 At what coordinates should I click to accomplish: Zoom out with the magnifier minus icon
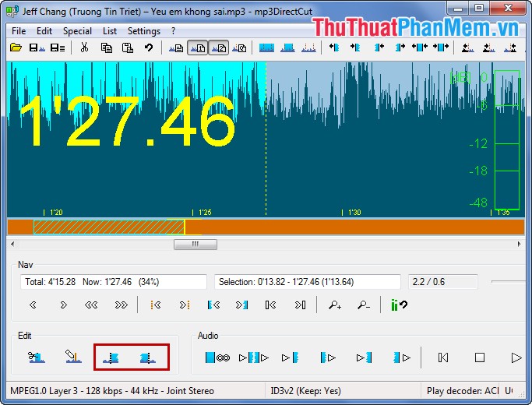coord(363,305)
